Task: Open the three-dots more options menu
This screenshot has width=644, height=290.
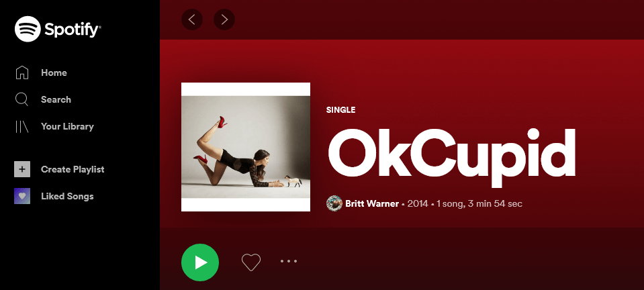Action: click(x=289, y=261)
